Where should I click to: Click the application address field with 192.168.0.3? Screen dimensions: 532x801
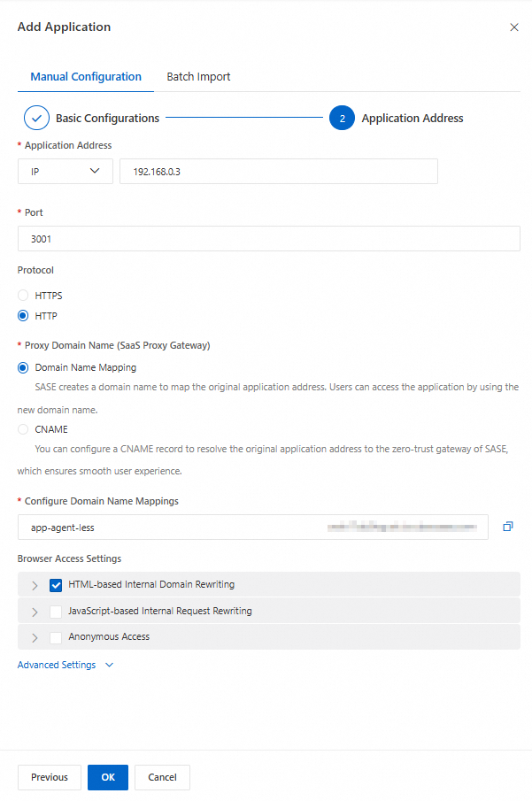(x=279, y=171)
